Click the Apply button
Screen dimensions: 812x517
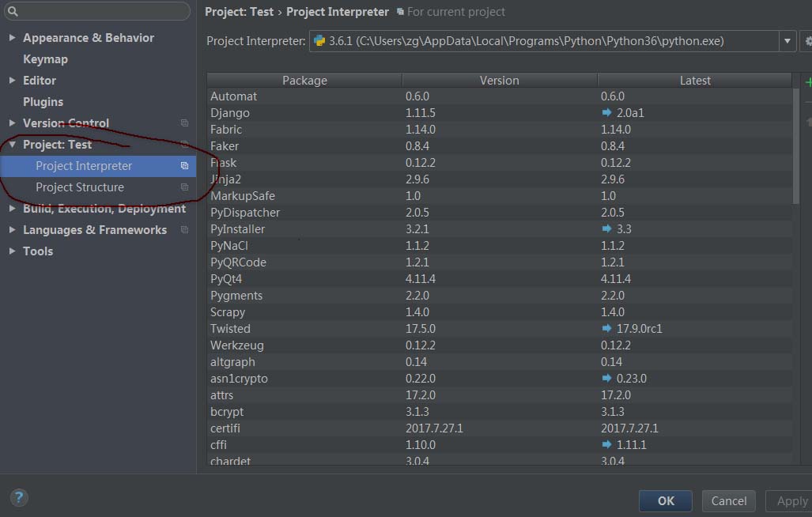coord(789,501)
